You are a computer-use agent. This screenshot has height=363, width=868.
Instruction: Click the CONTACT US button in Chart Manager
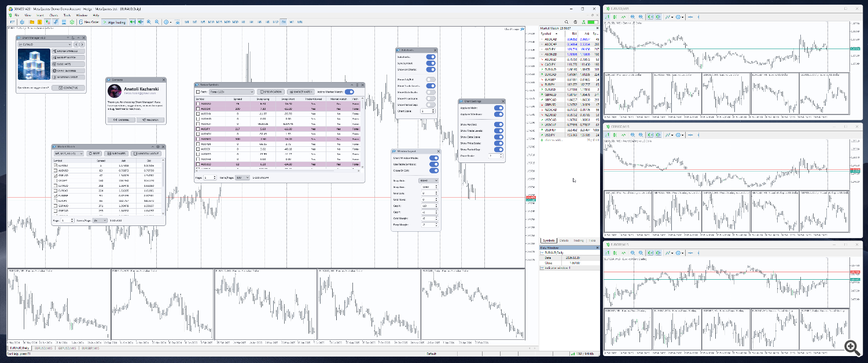pyautogui.click(x=68, y=88)
